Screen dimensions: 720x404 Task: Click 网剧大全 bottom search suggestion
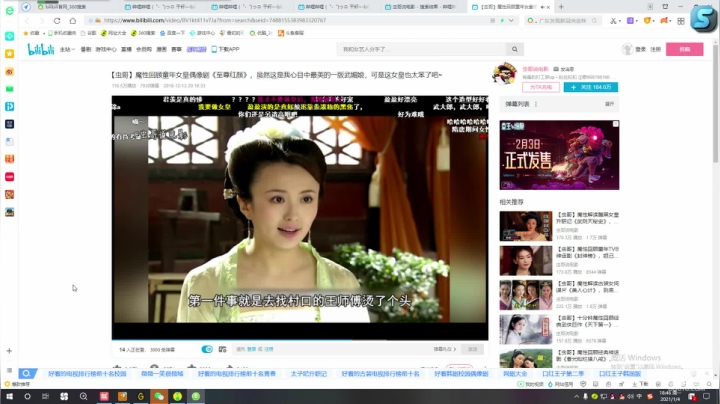pos(515,374)
